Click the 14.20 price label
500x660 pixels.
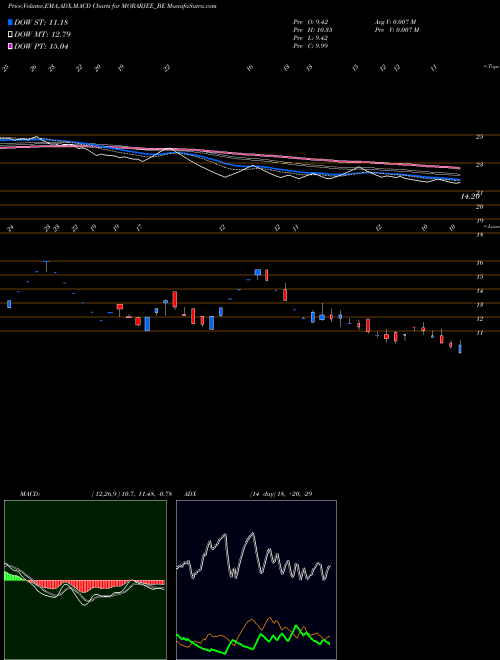(x=470, y=196)
